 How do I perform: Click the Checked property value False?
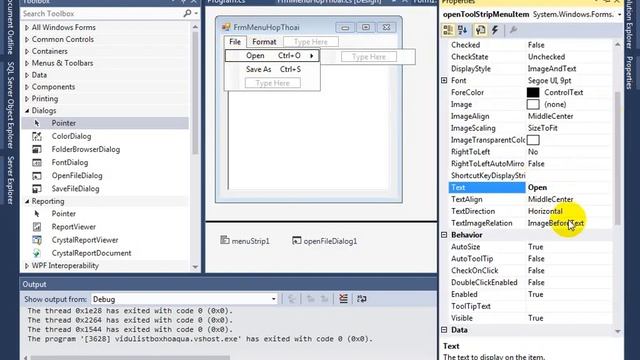(536, 45)
